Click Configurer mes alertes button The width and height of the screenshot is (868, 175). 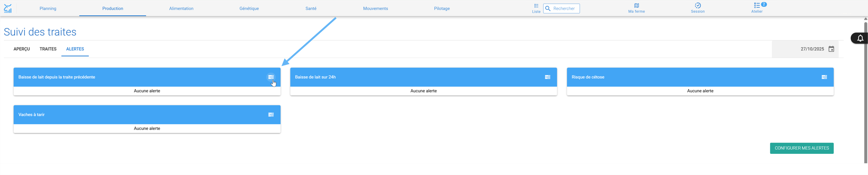tap(802, 148)
